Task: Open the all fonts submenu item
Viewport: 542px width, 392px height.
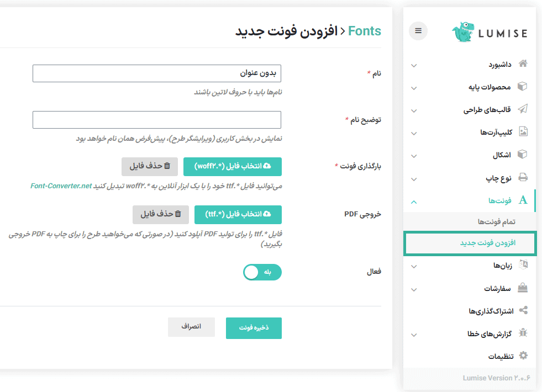Action: click(496, 221)
